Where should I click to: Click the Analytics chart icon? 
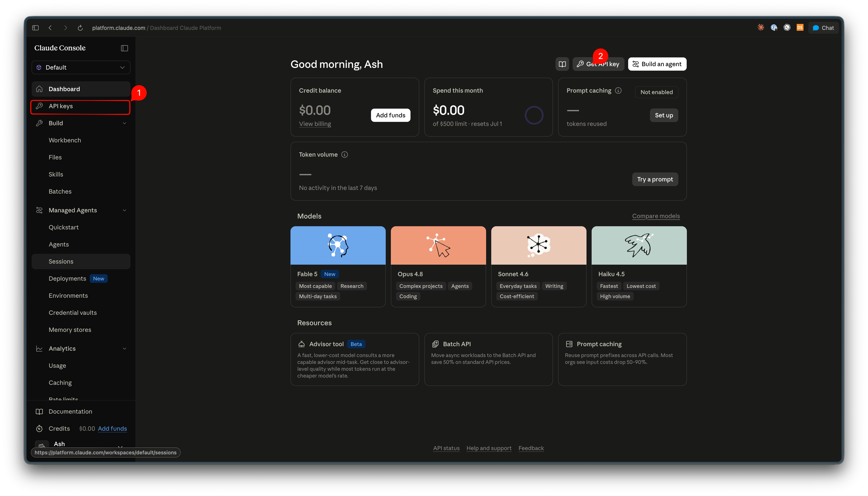39,349
